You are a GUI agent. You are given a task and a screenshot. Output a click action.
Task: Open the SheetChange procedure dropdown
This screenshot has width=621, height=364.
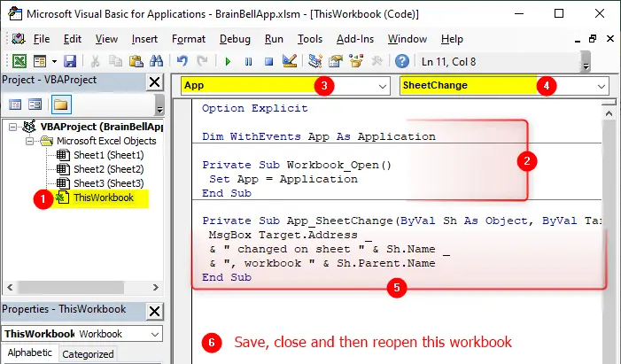pyautogui.click(x=602, y=86)
